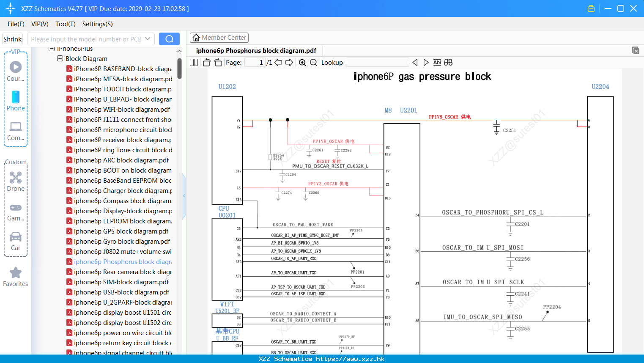644x363 pixels.
Task: Open iphone6p Compass block diagram
Action: tap(119, 201)
